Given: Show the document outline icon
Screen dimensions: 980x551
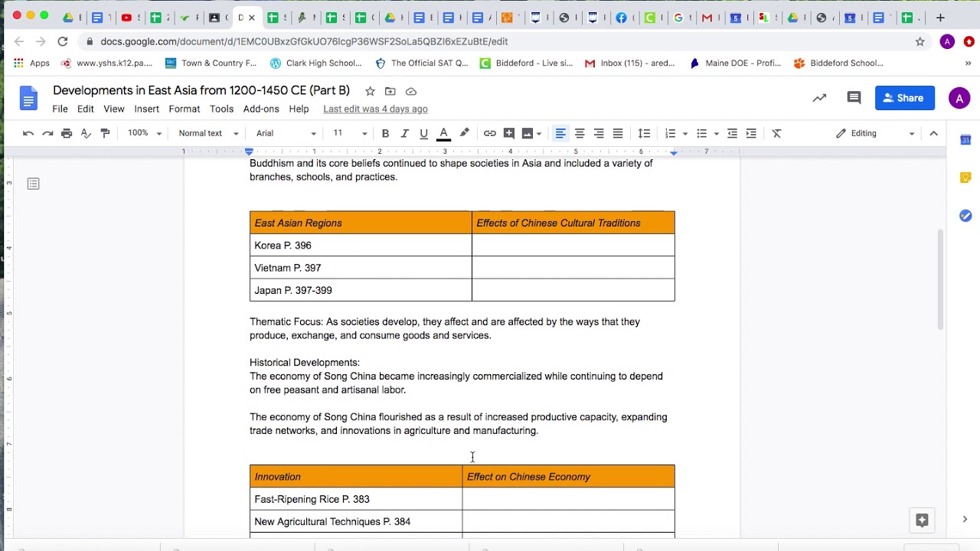Looking at the screenshot, I should point(33,184).
